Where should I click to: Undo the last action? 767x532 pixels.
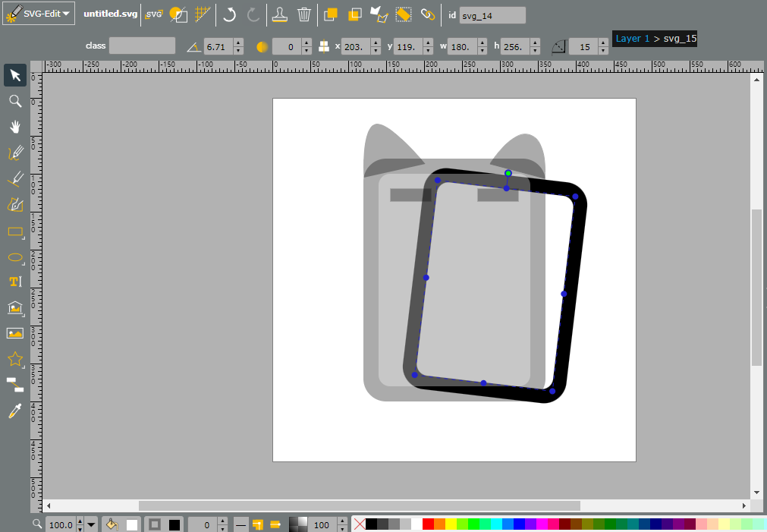click(x=229, y=14)
